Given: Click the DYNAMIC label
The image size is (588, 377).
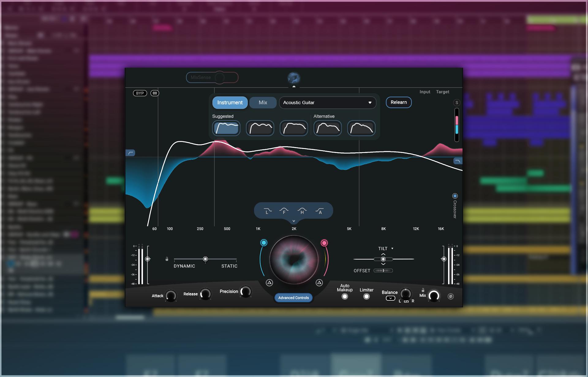Looking at the screenshot, I should coord(184,266).
